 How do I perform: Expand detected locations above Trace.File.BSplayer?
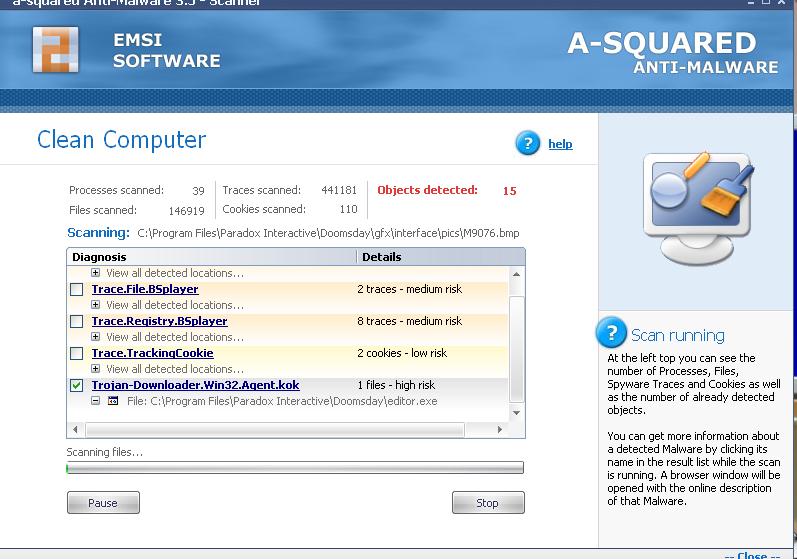pyautogui.click(x=96, y=273)
